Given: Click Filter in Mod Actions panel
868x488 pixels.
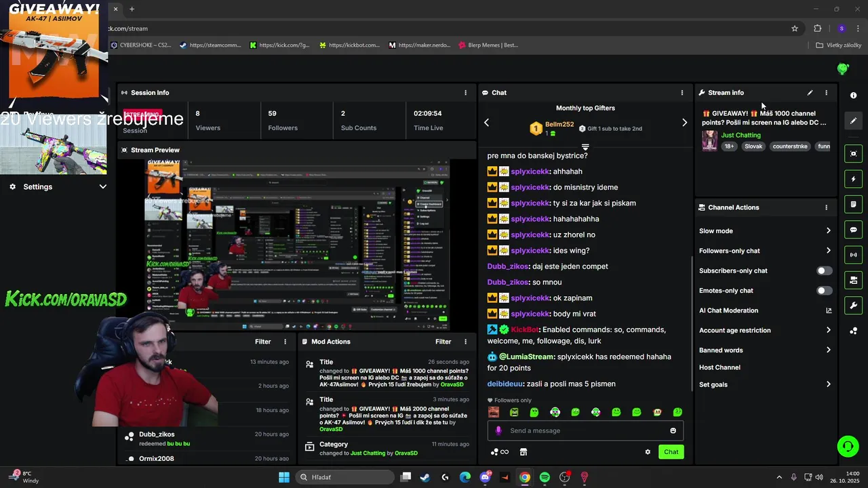Looking at the screenshot, I should point(443,342).
